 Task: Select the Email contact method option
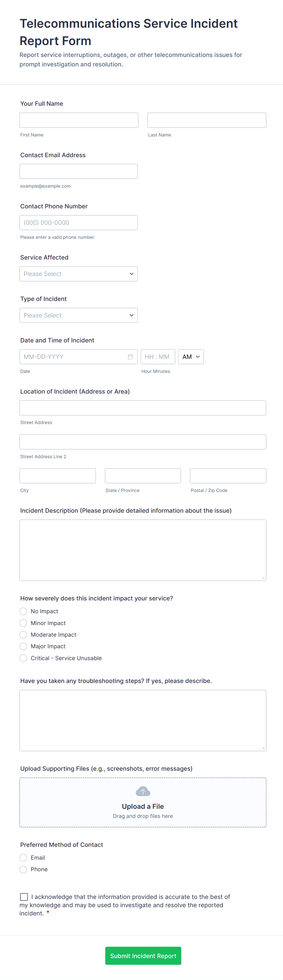[23, 858]
